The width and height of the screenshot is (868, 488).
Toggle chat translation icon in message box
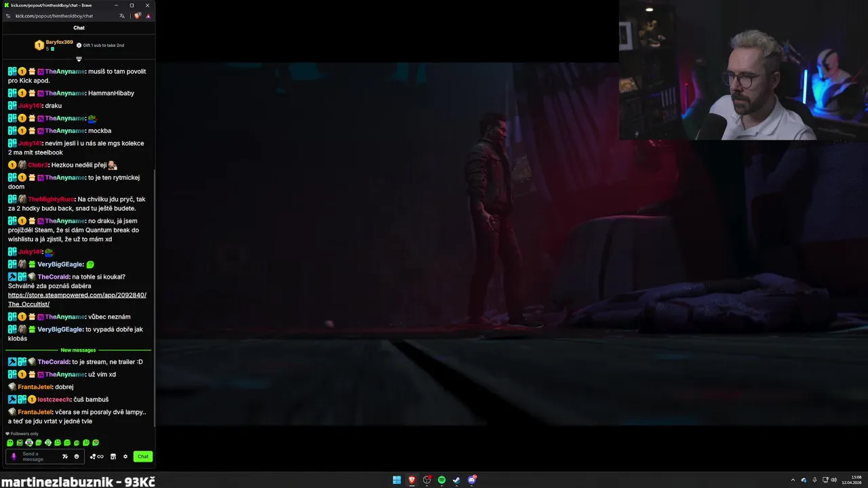65,457
